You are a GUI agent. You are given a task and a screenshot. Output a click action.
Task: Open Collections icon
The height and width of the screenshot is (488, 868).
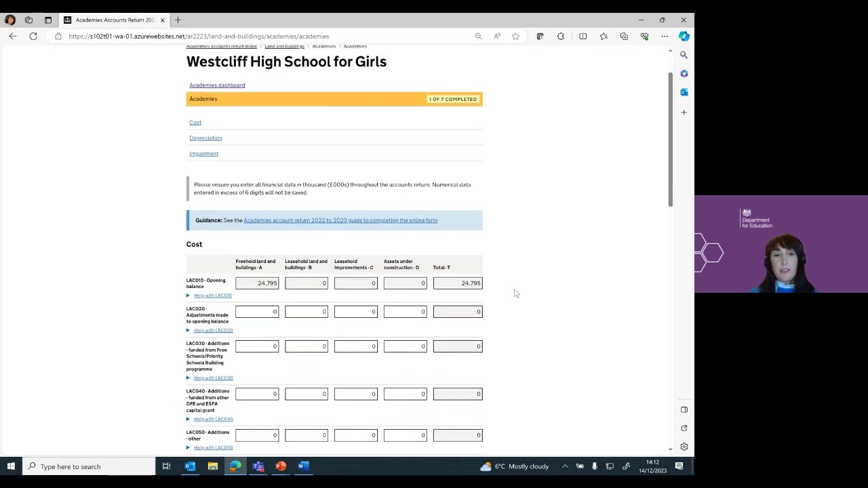624,36
